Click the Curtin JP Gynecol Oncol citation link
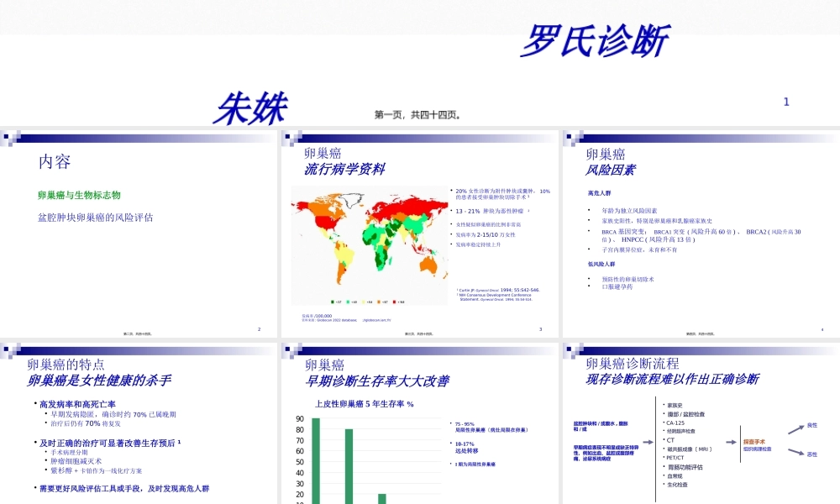This screenshot has width=840, height=504. [x=497, y=289]
